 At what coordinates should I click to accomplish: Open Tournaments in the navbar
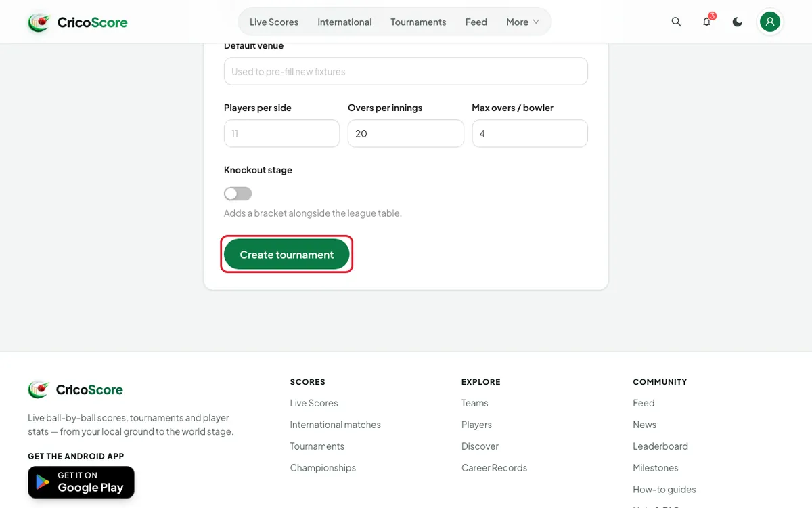[418, 22]
